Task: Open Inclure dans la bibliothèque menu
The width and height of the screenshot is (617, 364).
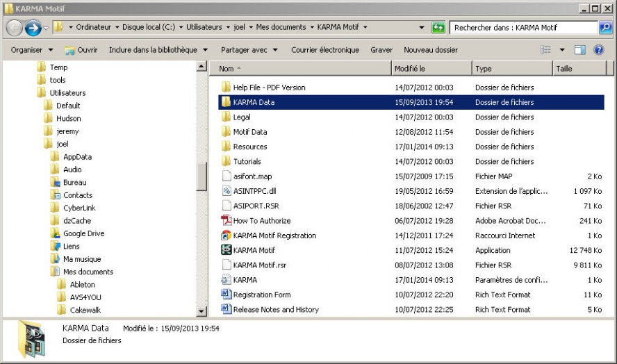Action: click(158, 50)
